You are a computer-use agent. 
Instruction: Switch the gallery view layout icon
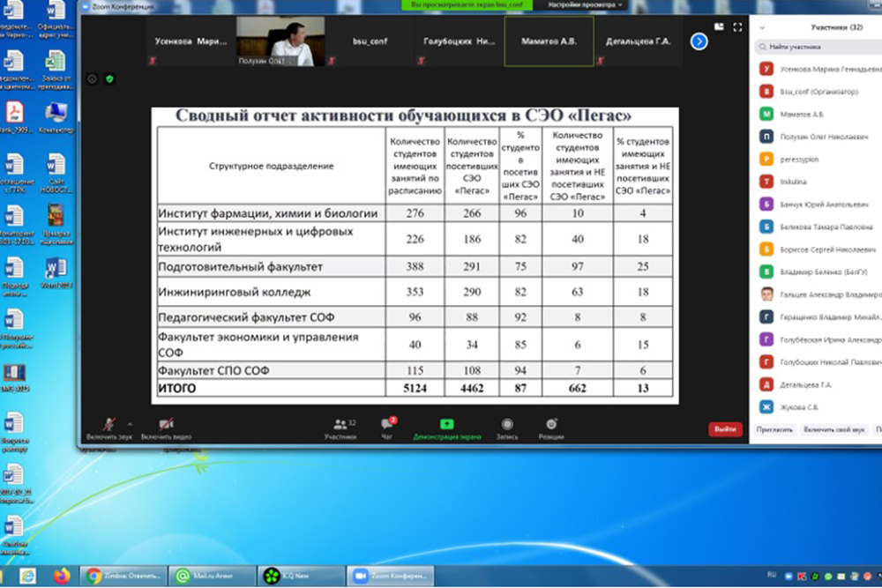[x=719, y=26]
